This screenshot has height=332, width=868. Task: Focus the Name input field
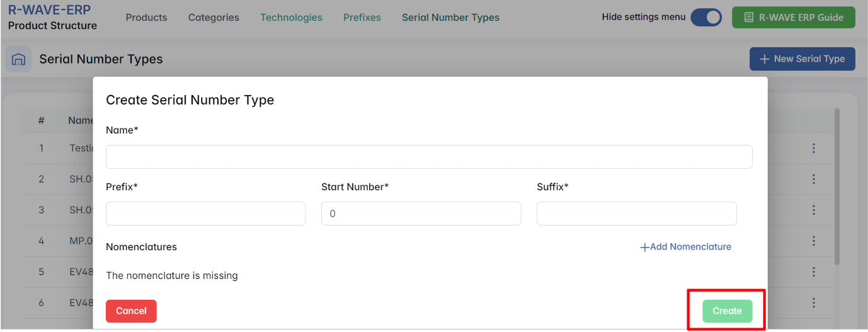(x=428, y=157)
